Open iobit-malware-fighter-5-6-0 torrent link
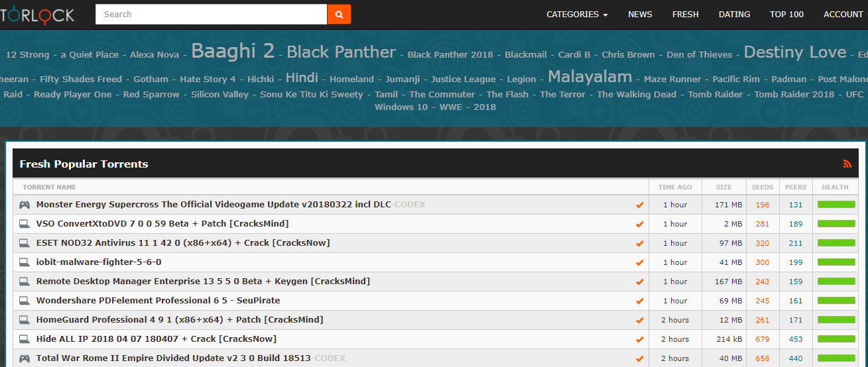 pos(99,262)
